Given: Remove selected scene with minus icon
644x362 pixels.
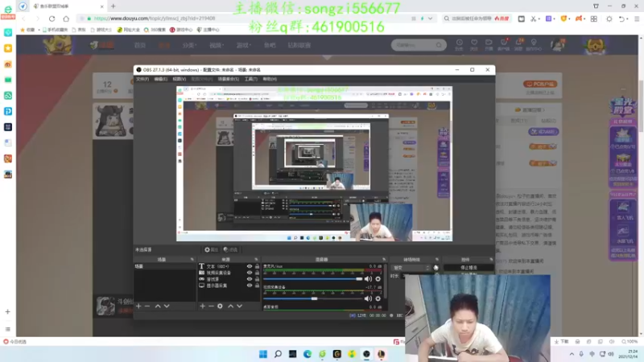Looking at the screenshot, I should click(147, 306).
